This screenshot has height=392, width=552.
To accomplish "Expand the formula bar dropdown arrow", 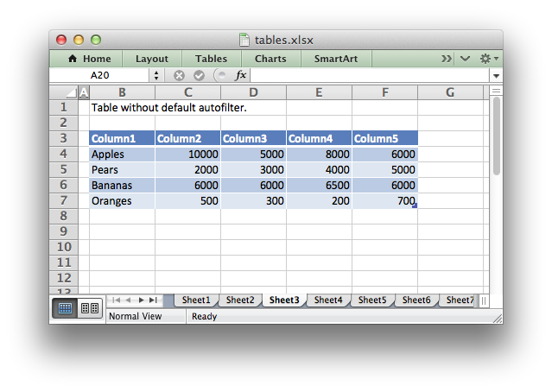I will coord(496,76).
